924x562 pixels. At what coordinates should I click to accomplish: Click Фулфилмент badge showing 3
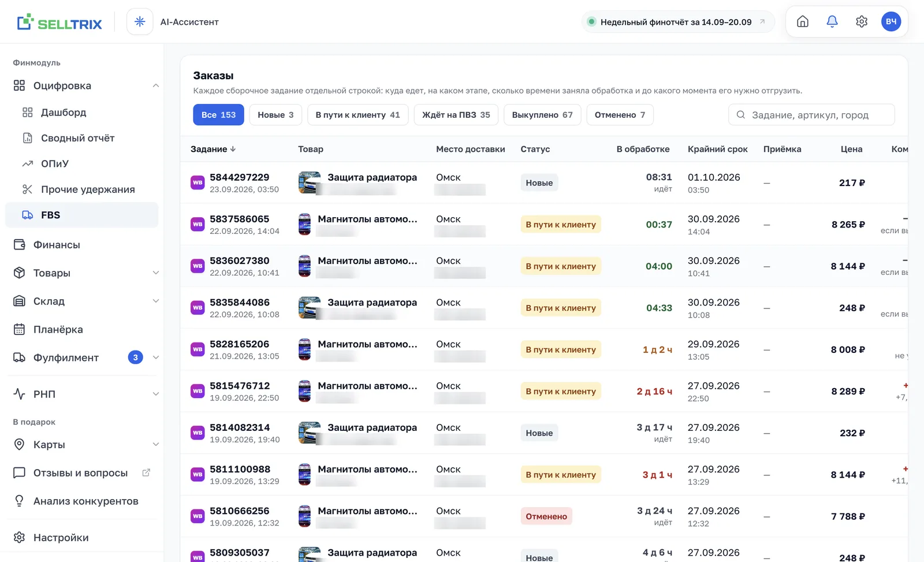point(135,358)
